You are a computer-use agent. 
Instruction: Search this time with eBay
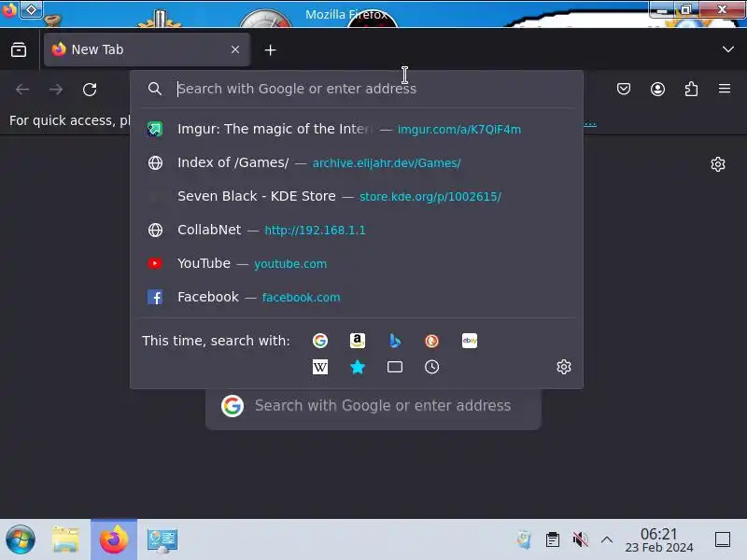[470, 341]
